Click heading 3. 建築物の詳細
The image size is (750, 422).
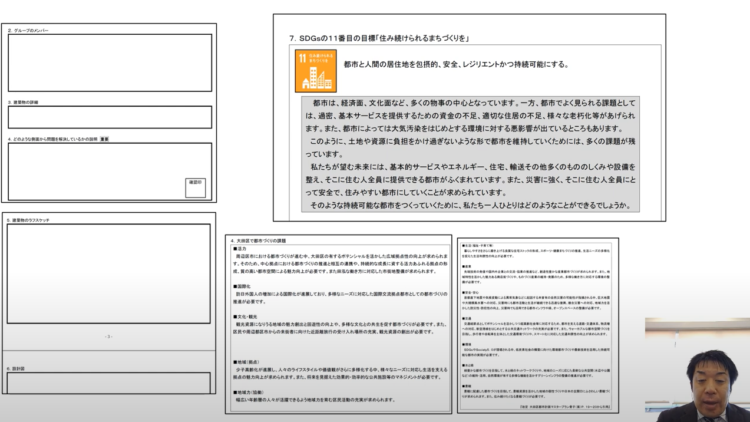click(x=23, y=102)
